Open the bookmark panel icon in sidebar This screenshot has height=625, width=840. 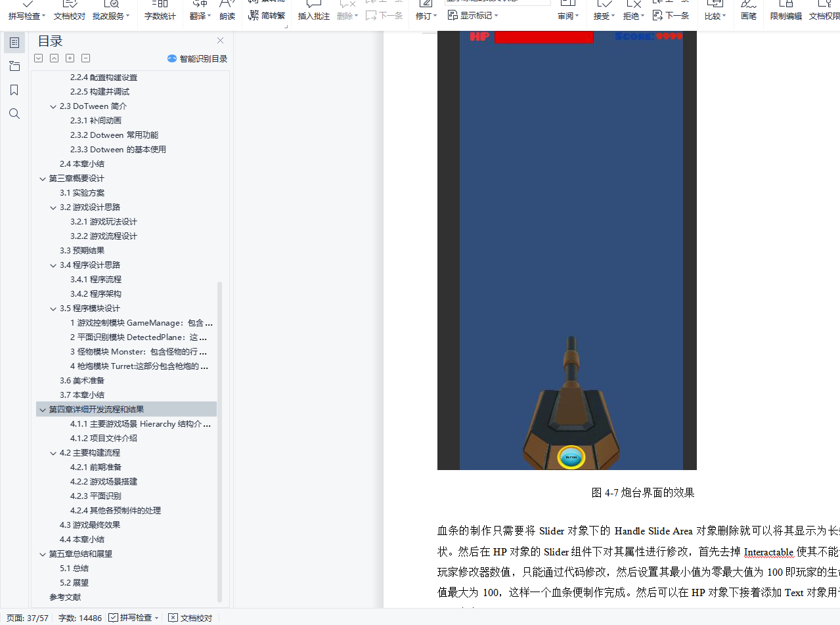pos(14,90)
